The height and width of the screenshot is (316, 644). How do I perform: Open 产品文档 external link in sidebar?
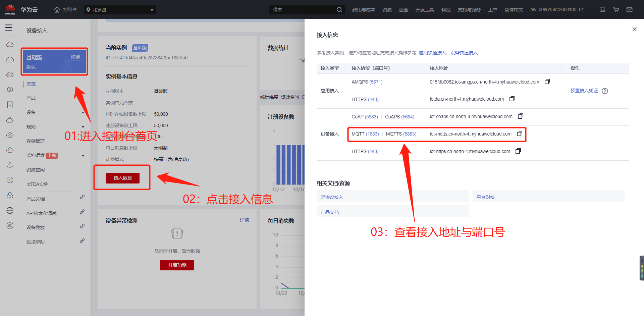point(36,199)
